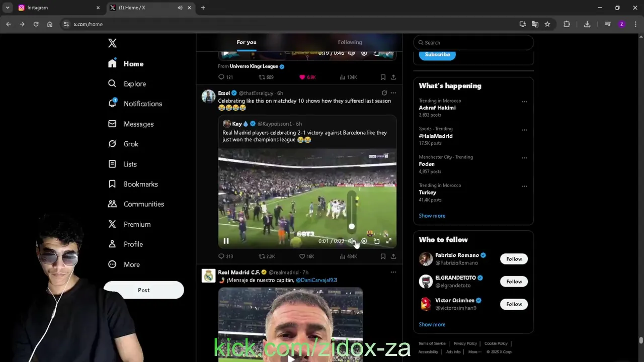Enter fullscreen on the celebration video
Image resolution: width=644 pixels, height=362 pixels.
tap(389, 241)
